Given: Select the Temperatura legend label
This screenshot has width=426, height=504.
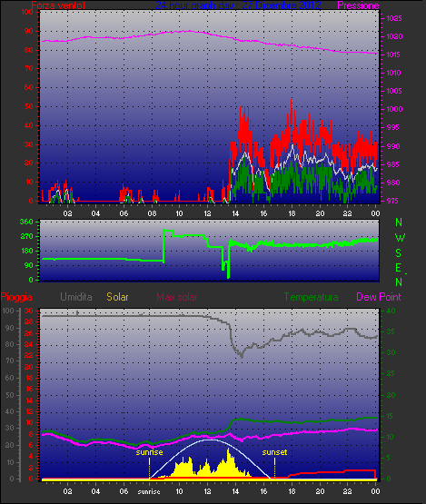Looking at the screenshot, I should pos(311,297).
